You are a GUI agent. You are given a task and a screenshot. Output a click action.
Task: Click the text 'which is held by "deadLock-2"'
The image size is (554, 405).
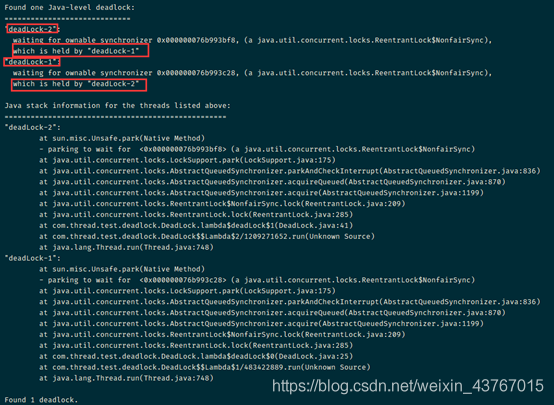[79, 84]
